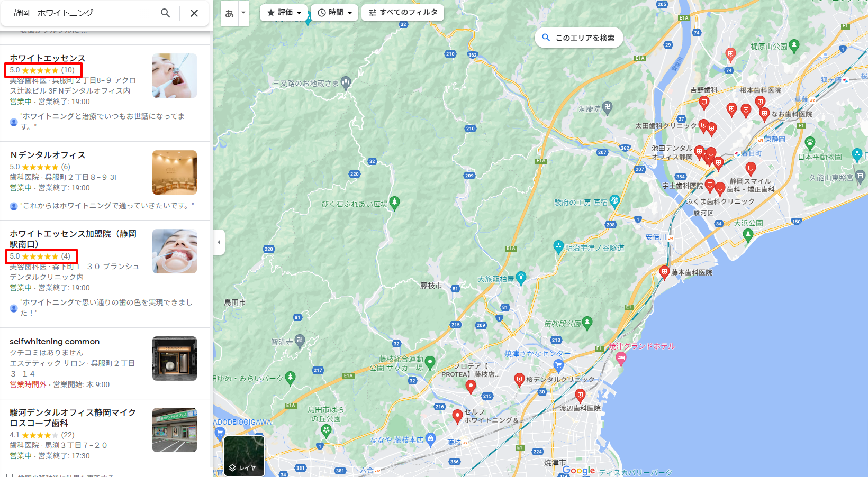The height and width of the screenshot is (477, 868).
Task: Open the 評価 rating filter dropdown
Action: click(x=284, y=13)
